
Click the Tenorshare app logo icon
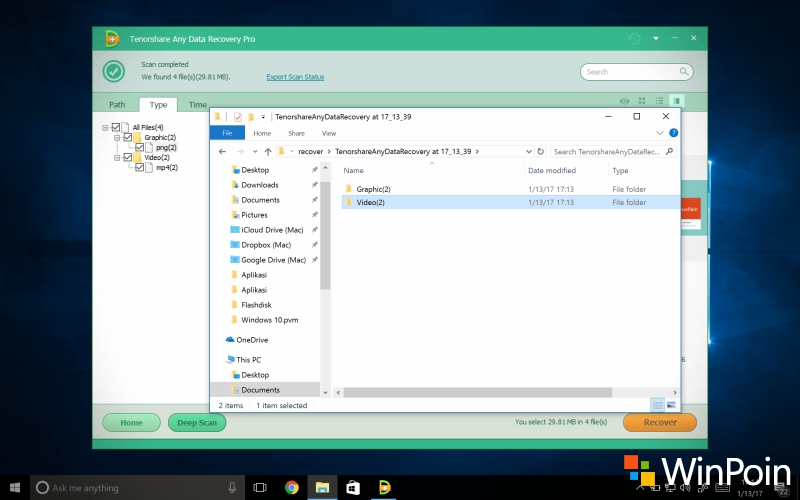[x=112, y=39]
